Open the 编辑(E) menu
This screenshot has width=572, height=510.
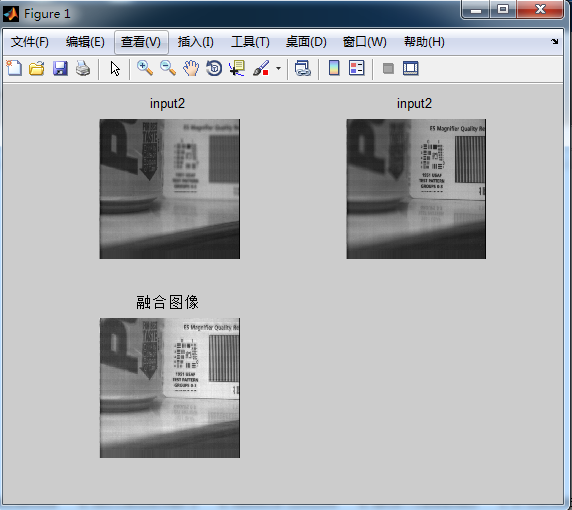tap(85, 42)
